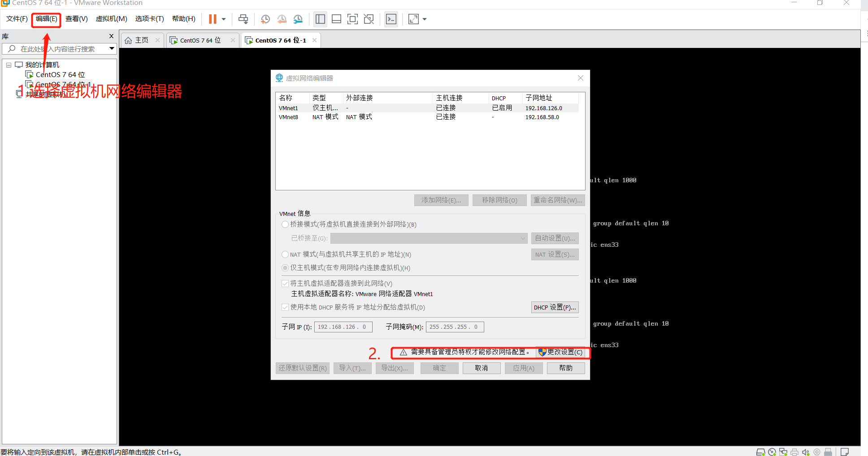
Task: Click the 添加网络(E)... button
Action: [441, 200]
